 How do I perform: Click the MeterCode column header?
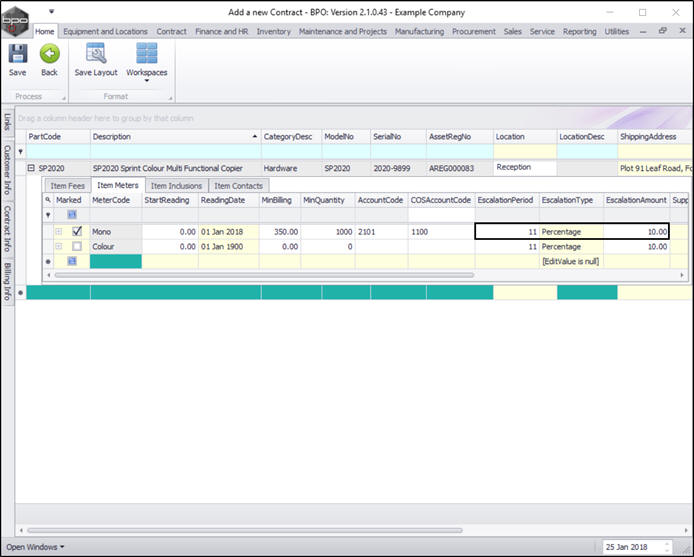tap(116, 200)
